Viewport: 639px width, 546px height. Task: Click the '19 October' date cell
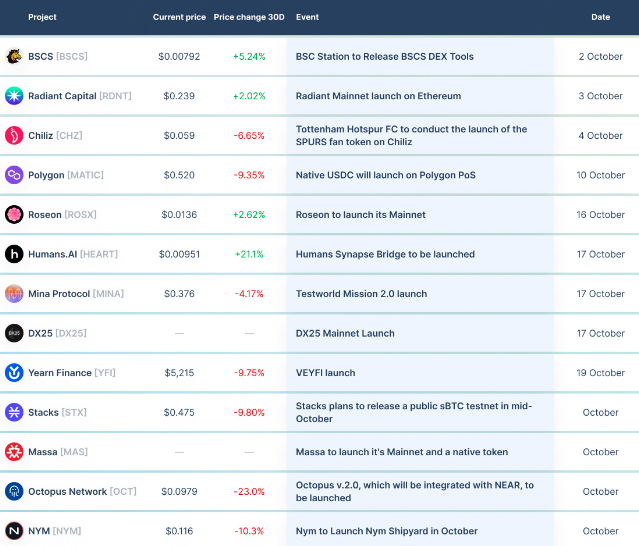pos(601,372)
